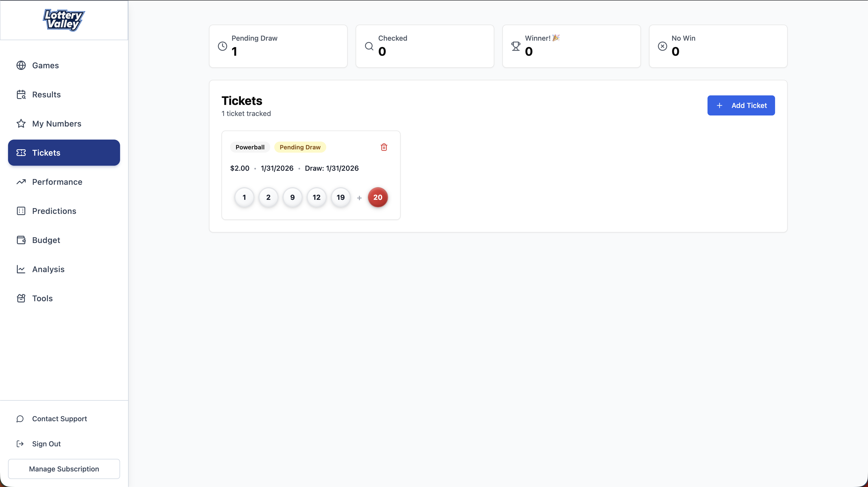Click the Sign Out logout icon

(20, 444)
